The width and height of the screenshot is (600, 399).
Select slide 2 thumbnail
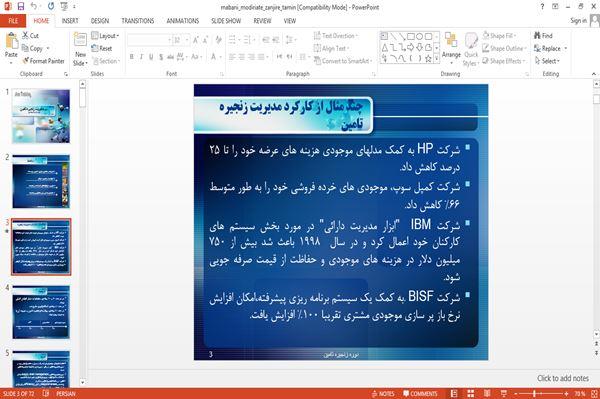click(x=41, y=181)
